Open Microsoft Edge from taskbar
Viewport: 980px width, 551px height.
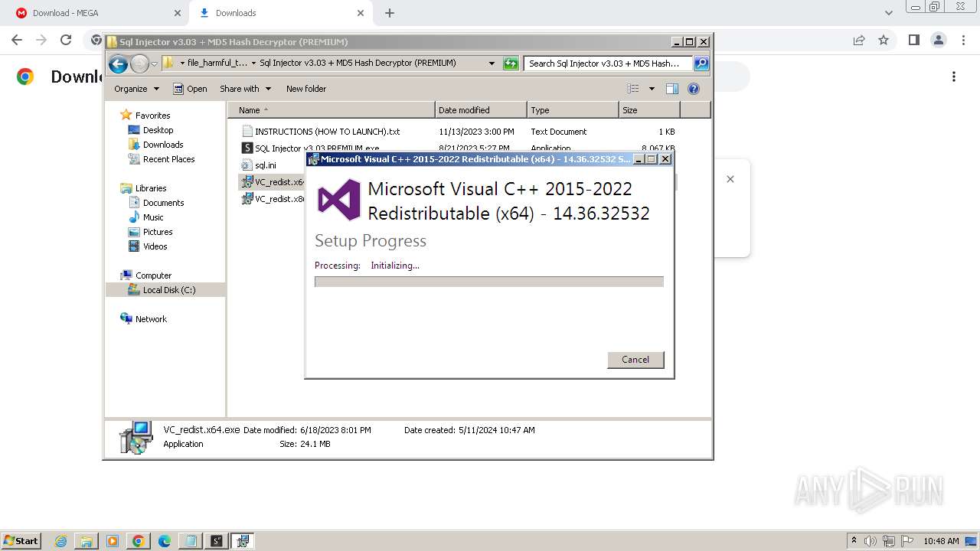(x=165, y=541)
